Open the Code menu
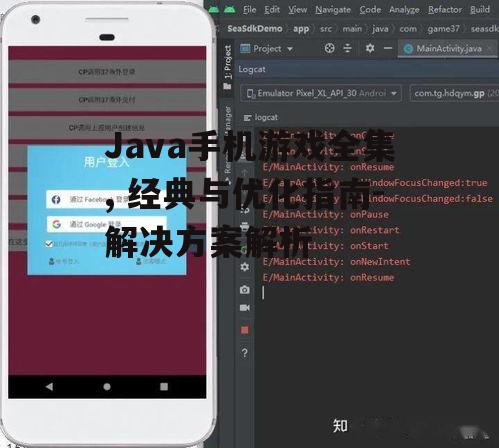This screenshot has width=499, height=448. click(370, 10)
